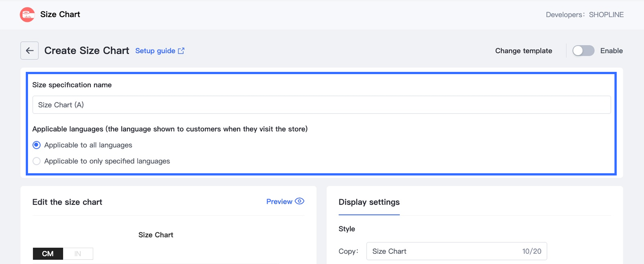Click the Preview link
The height and width of the screenshot is (264, 644).
tap(279, 202)
